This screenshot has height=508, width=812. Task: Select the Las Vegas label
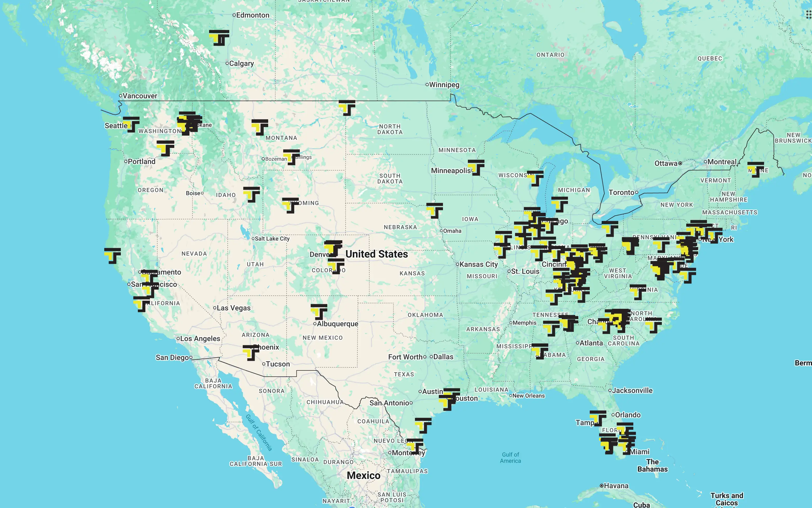pyautogui.click(x=233, y=308)
